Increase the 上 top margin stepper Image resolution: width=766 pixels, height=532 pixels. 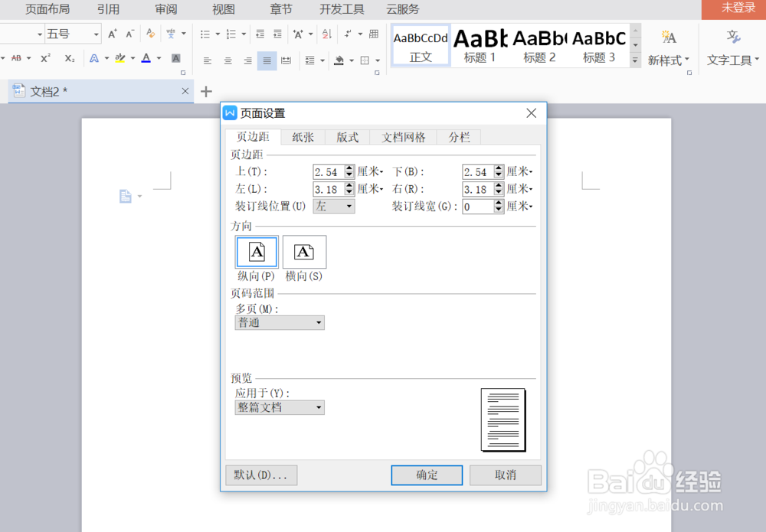(x=349, y=168)
